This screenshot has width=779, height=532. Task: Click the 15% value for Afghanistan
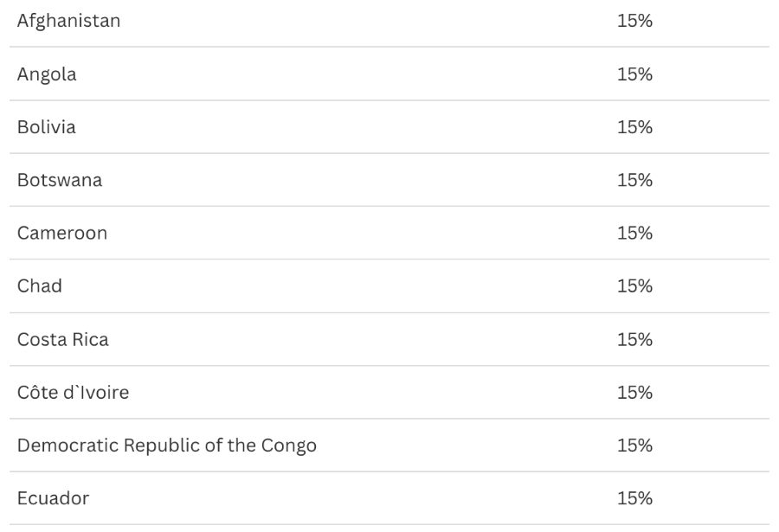click(x=634, y=21)
